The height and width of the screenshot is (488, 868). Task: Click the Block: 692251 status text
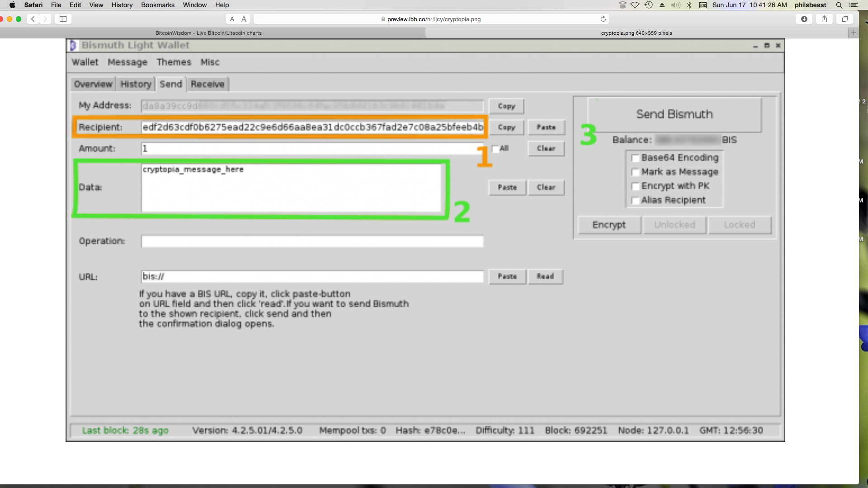[576, 431]
